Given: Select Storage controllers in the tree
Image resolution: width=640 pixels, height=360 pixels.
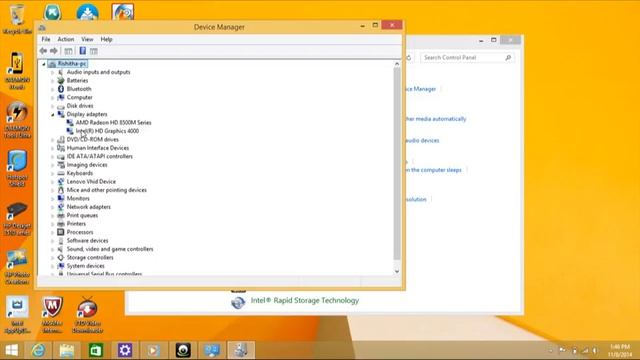Looking at the screenshot, I should (x=90, y=258).
